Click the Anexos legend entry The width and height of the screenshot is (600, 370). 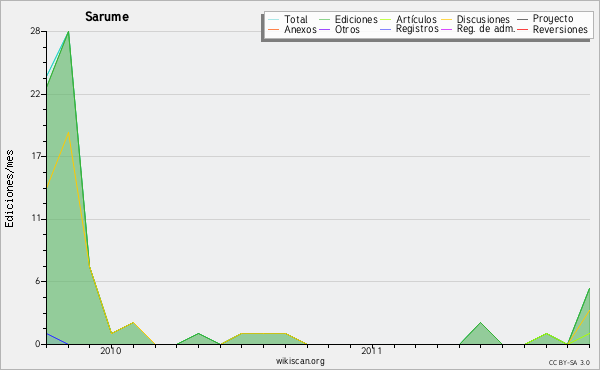[x=300, y=29]
